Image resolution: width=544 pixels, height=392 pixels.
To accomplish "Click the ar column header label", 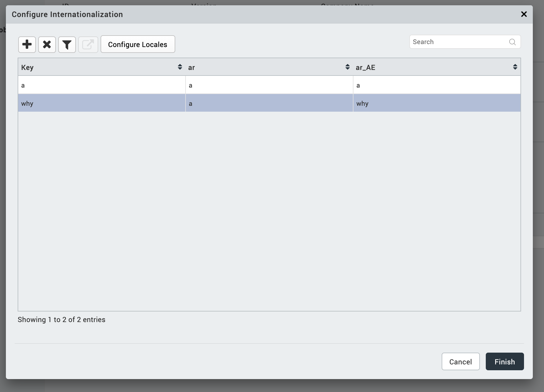I will point(192,68).
